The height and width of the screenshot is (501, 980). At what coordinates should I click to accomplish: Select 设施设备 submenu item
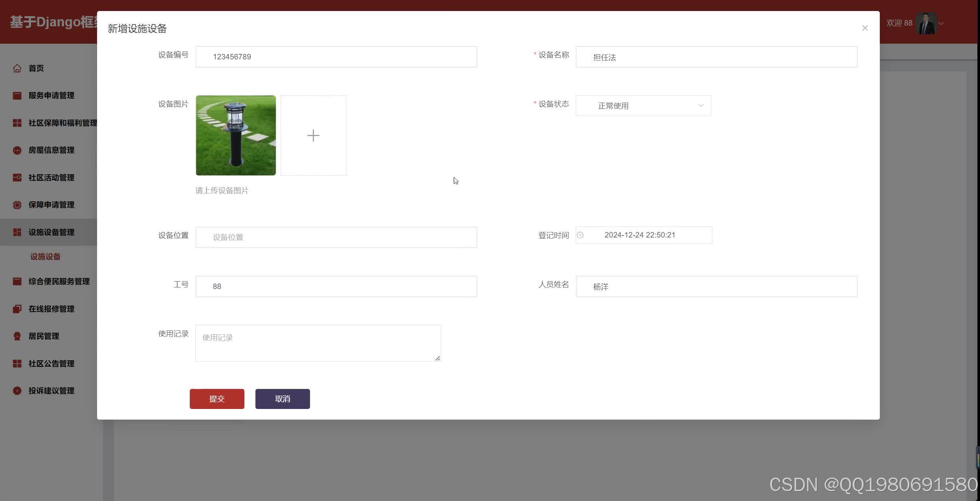tap(46, 257)
